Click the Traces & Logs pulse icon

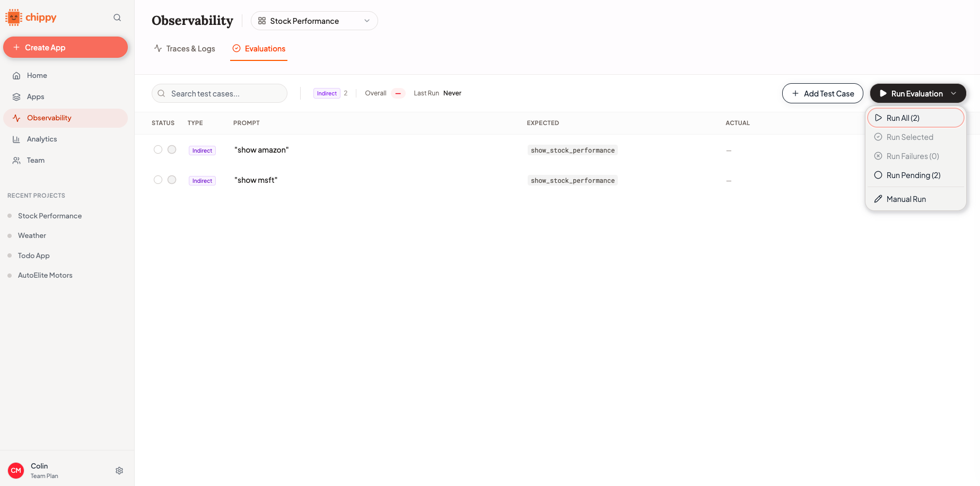tap(158, 48)
